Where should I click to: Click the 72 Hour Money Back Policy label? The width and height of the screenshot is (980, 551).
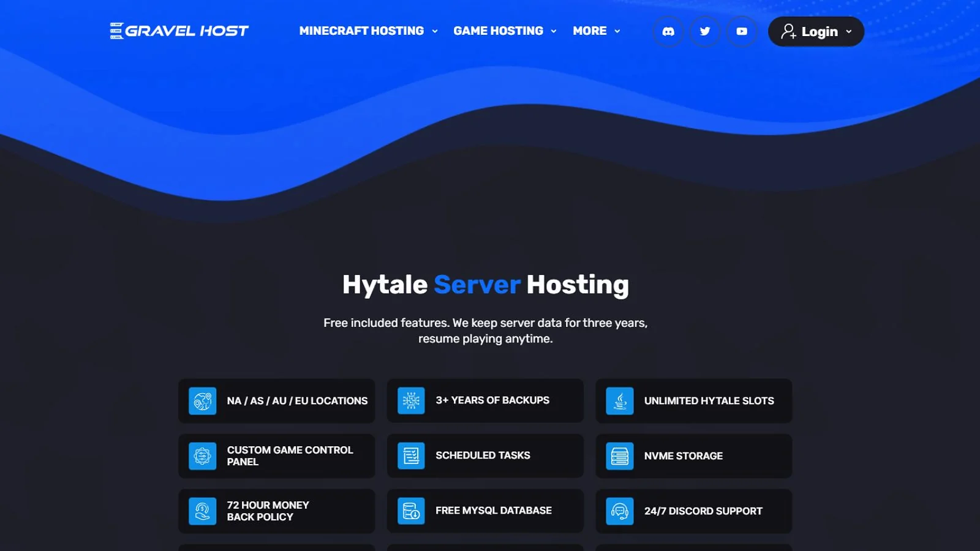[x=268, y=511]
